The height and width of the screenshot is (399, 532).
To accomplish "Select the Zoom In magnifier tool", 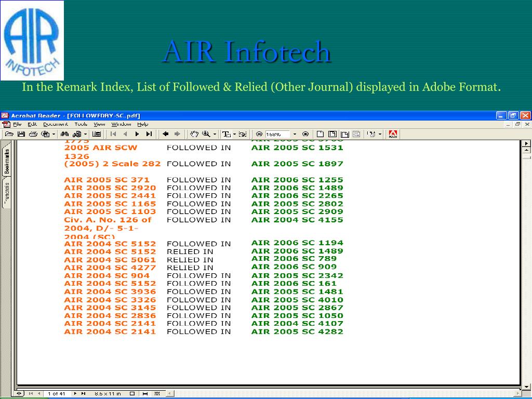I will (x=206, y=134).
